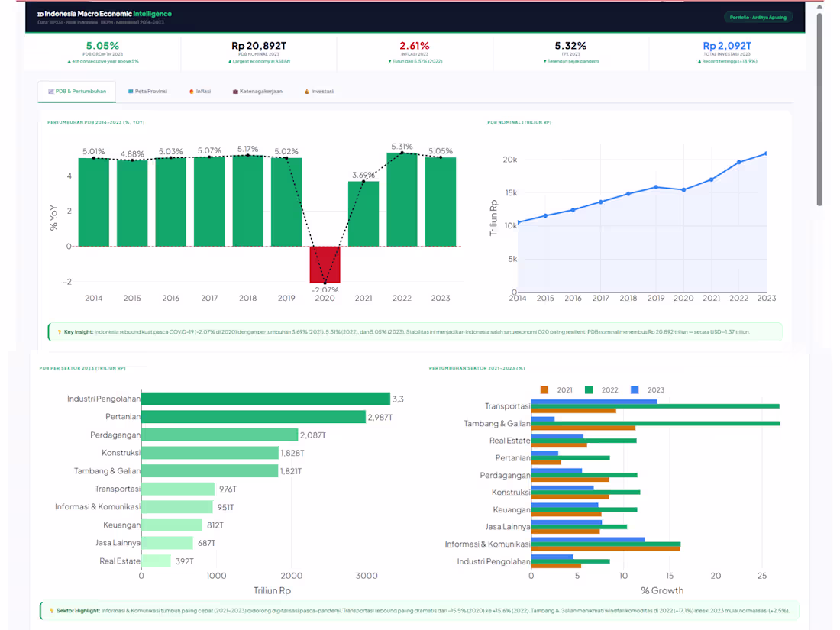Viewport: 840px width, 630px height.
Task: Click the 'PDB PER SEKTOR 2023' chart title
Action: [82, 368]
